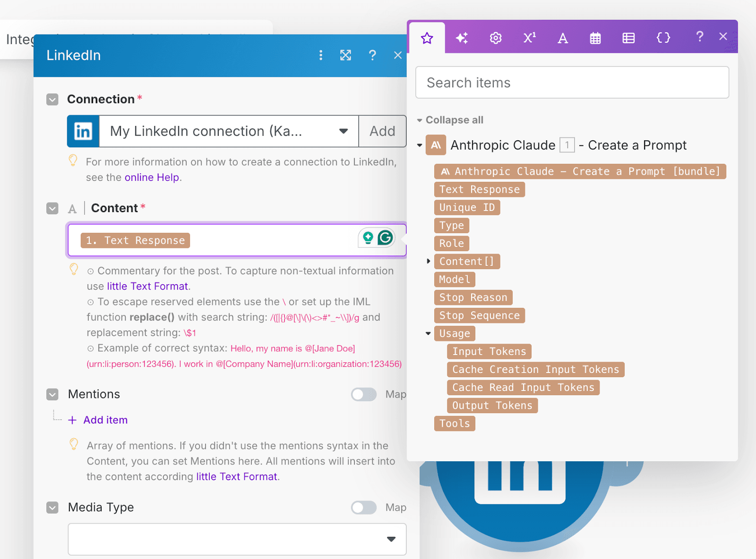Select the Output Tokens variable
The height and width of the screenshot is (559, 756).
coord(492,405)
